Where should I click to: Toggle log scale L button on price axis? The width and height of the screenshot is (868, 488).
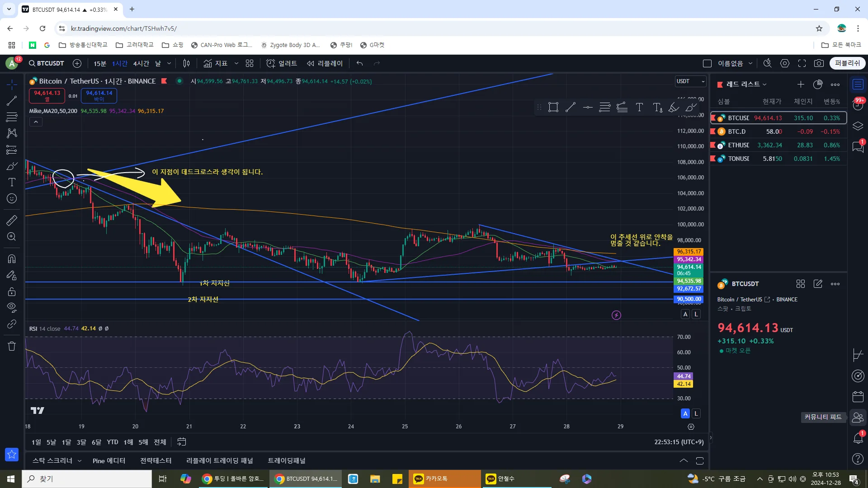coord(696,314)
